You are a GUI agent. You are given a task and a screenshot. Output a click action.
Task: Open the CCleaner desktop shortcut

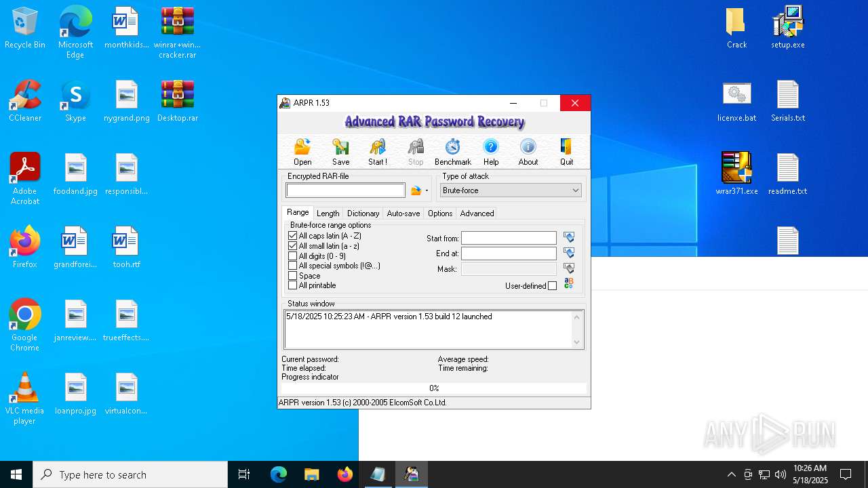point(25,101)
